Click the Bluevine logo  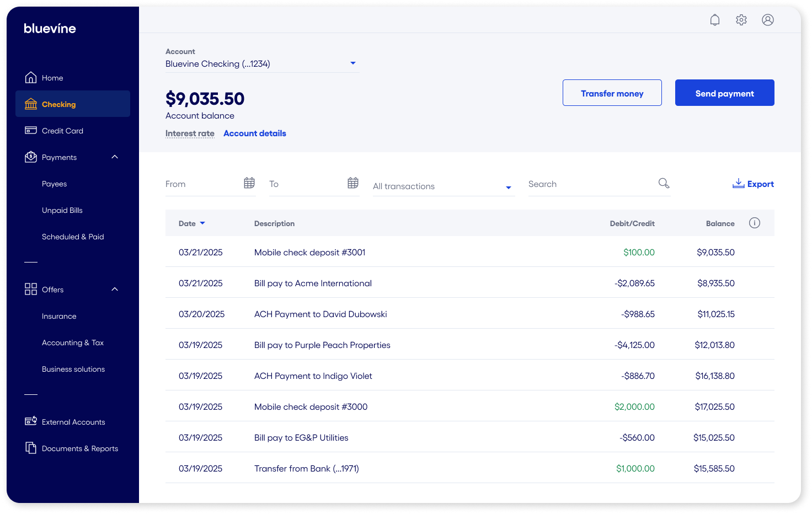[50, 29]
